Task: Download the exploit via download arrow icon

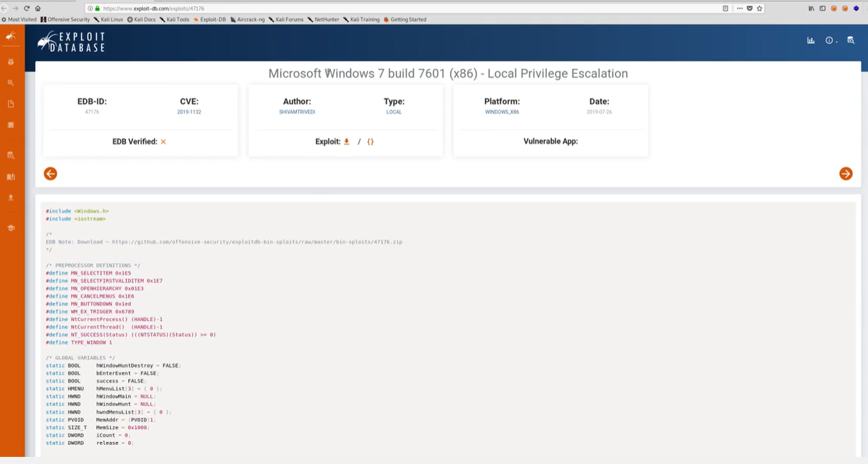Action: point(347,142)
